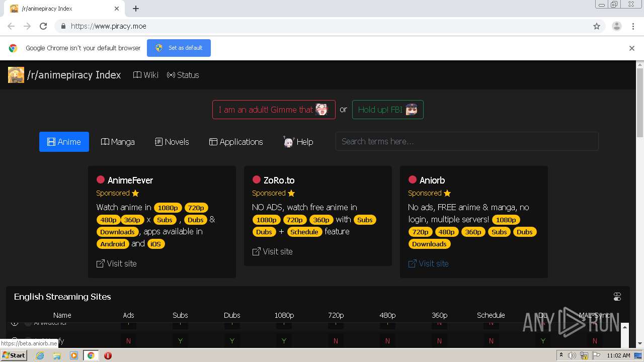Screen dimensions: 644x362
Task: Open the Status page
Action: coord(183,75)
